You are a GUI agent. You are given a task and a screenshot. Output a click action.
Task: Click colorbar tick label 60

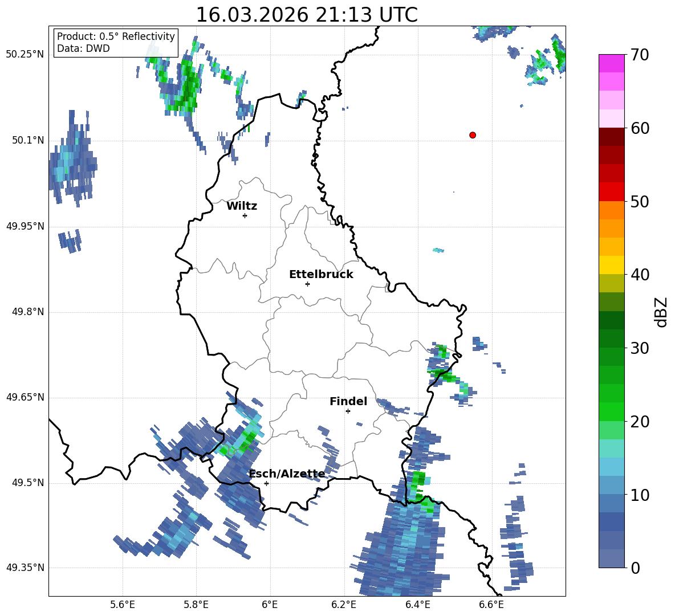(x=640, y=128)
